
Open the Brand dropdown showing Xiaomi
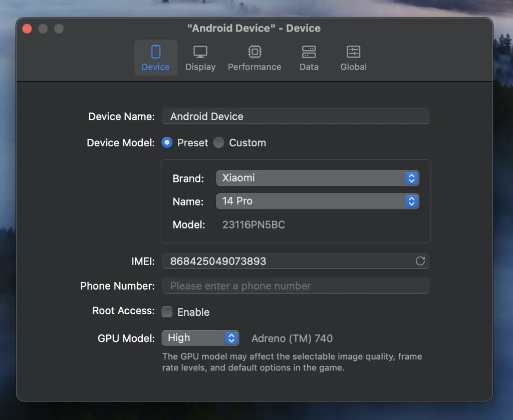(x=317, y=178)
